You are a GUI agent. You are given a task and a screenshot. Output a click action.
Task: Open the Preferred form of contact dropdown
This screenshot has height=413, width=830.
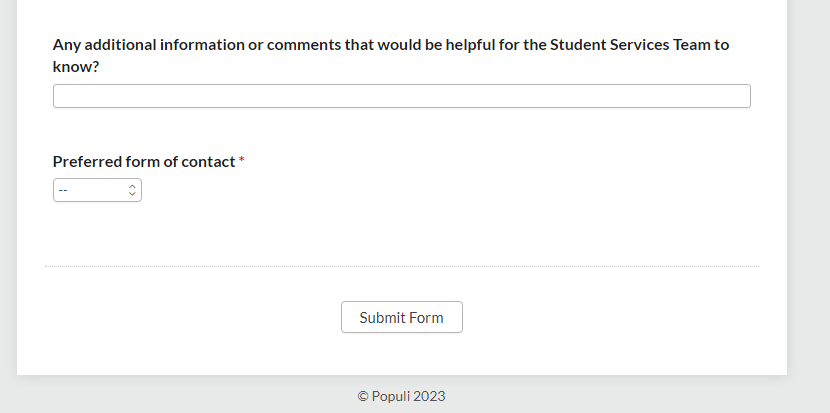(97, 190)
